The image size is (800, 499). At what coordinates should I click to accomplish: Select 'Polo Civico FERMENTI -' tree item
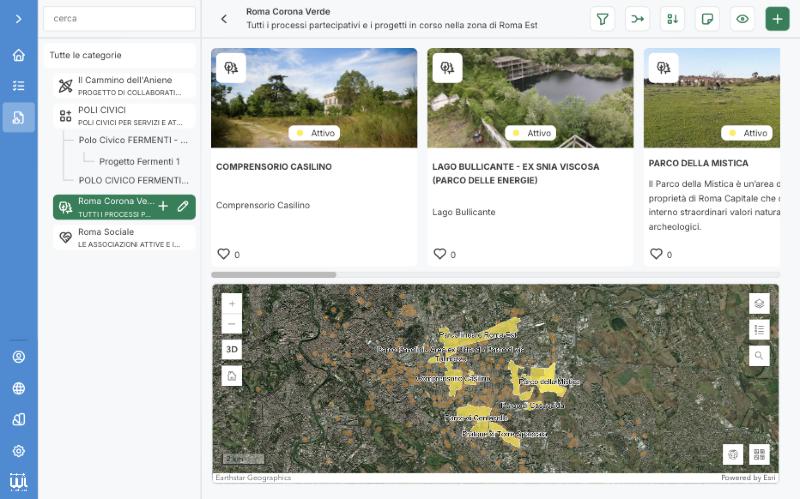133,140
